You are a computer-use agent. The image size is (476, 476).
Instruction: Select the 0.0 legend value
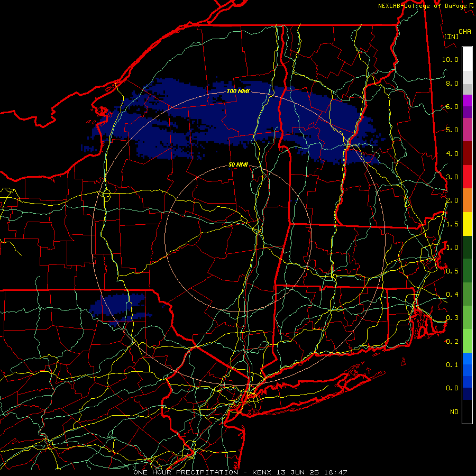coord(452,388)
